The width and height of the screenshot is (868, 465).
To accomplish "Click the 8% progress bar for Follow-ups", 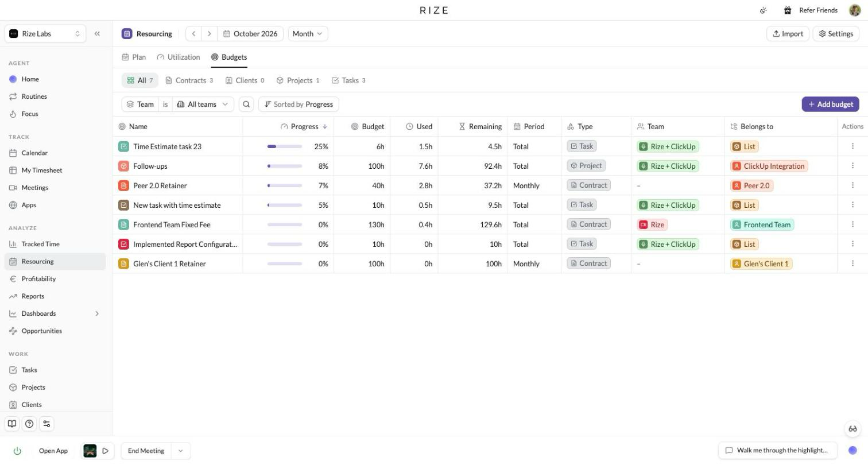I will pos(285,166).
